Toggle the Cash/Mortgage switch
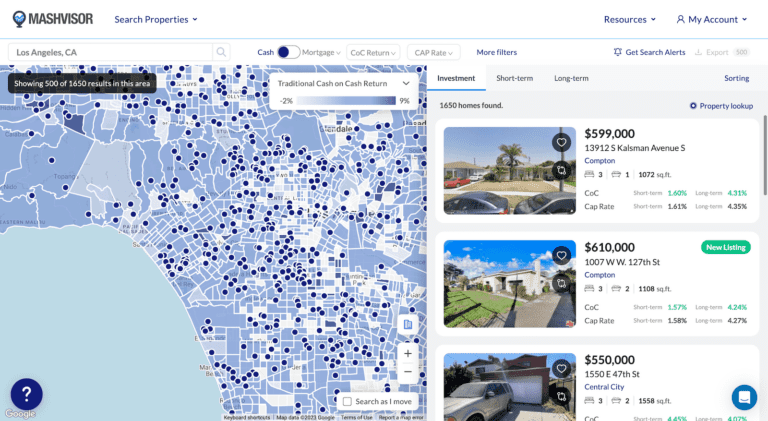Image resolution: width=768 pixels, height=421 pixels. (288, 52)
